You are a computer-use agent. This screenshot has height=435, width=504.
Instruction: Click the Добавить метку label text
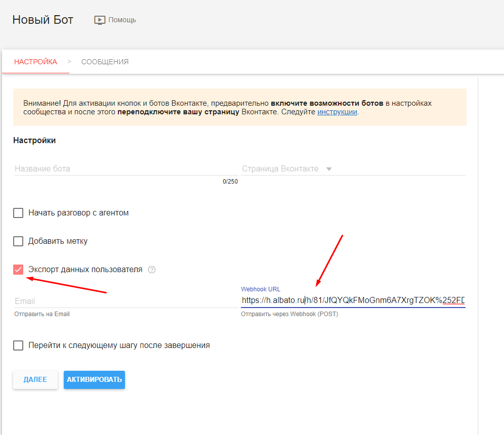pos(58,241)
